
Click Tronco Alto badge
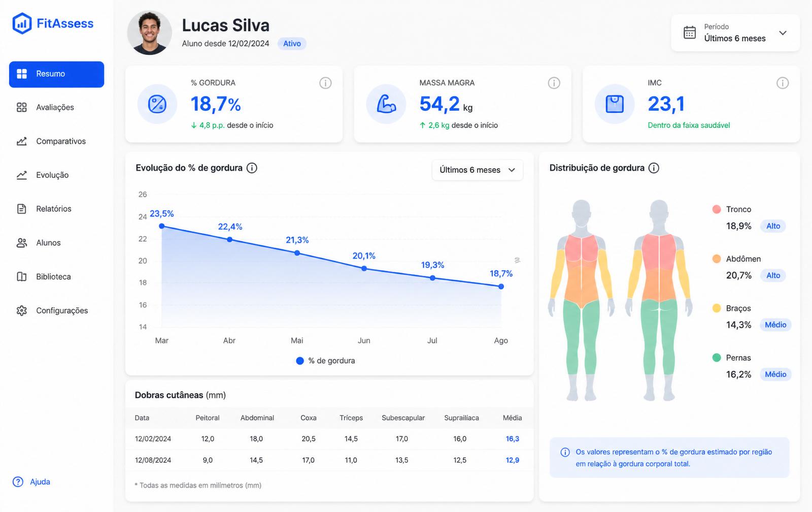[x=773, y=226]
